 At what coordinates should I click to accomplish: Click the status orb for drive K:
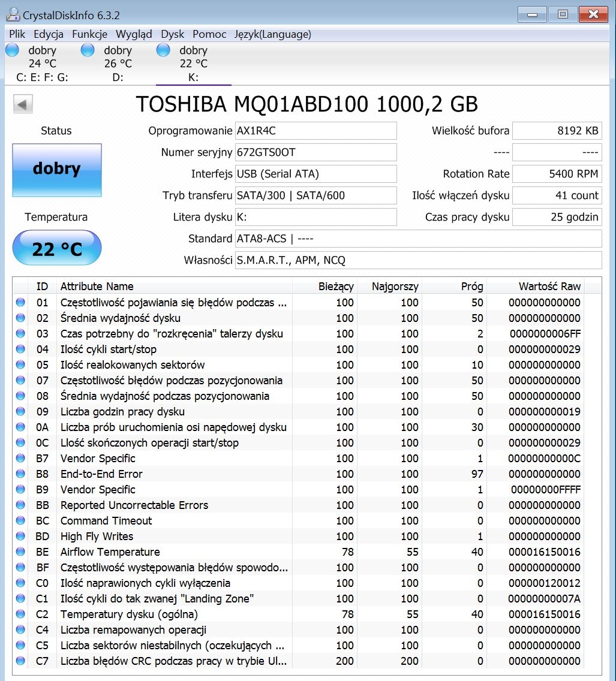click(163, 50)
